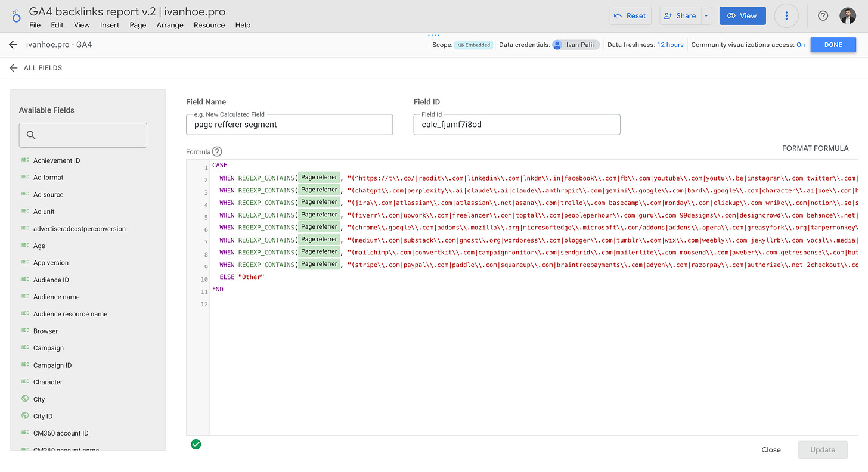Click the END keyword in the formula
This screenshot has width=868, height=472.
click(218, 289)
